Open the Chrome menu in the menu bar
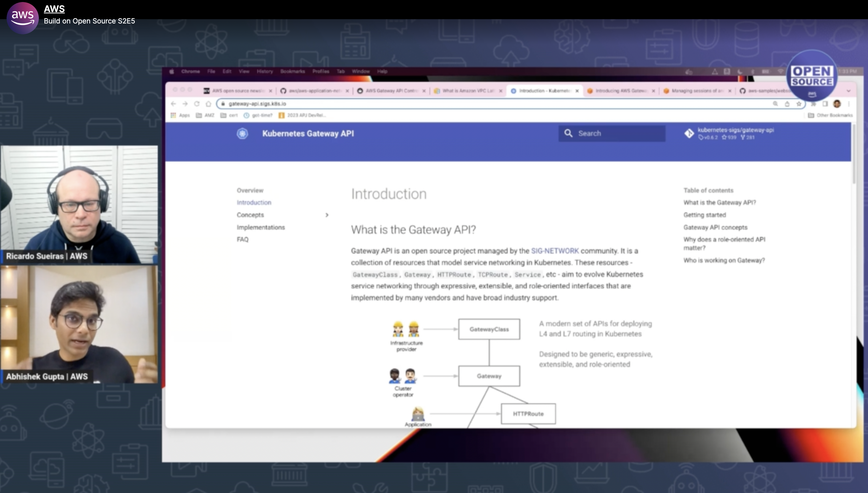 [190, 71]
